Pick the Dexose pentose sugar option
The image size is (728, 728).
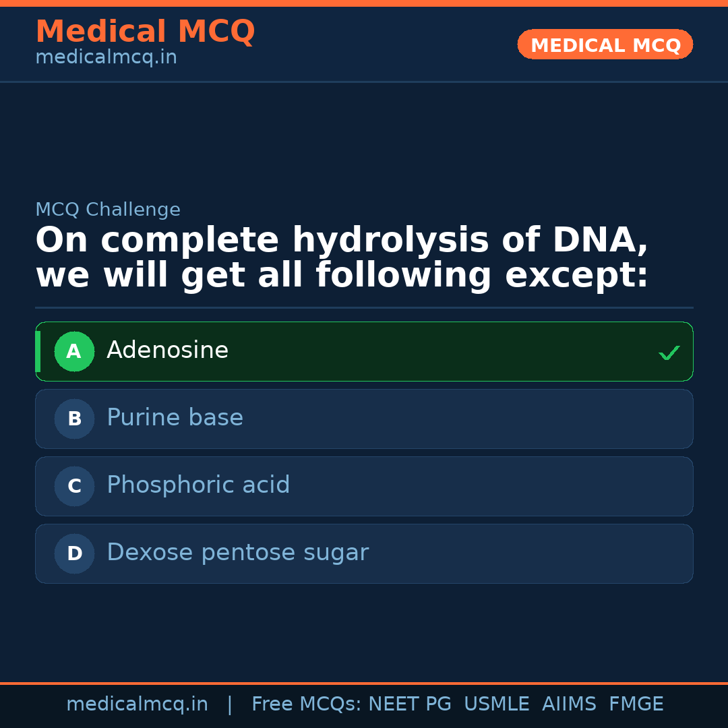364,553
